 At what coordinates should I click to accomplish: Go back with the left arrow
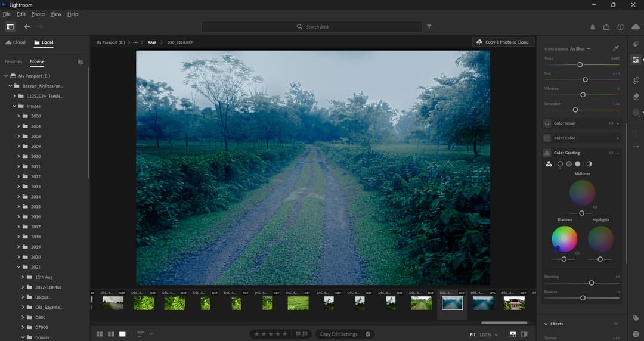point(27,27)
